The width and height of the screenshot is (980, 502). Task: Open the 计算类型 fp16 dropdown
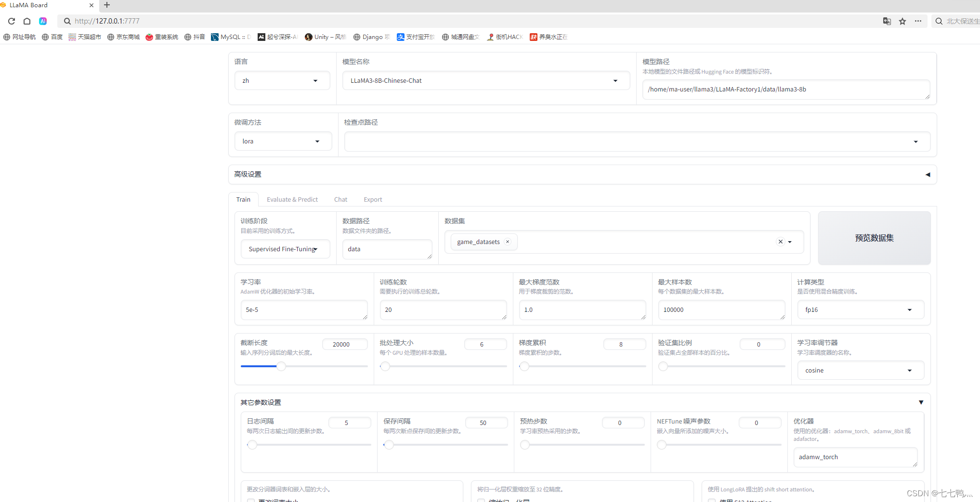(860, 309)
